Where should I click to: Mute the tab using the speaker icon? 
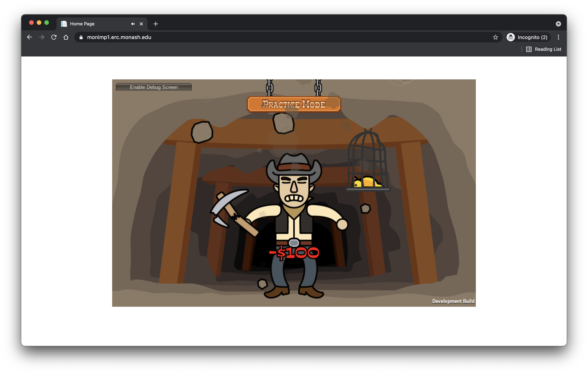click(x=133, y=24)
